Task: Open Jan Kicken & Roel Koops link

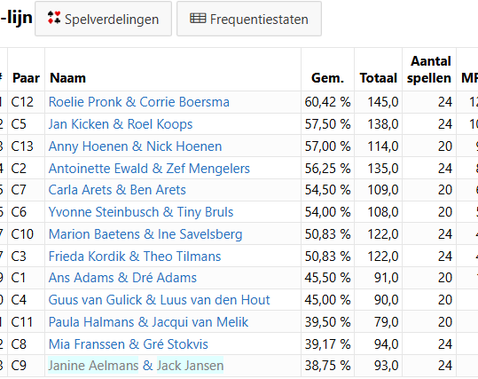Action: (121, 124)
